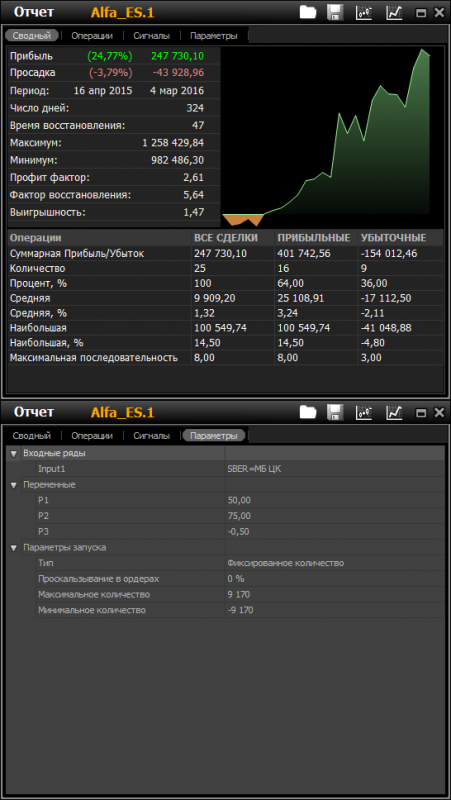The height and width of the screenshot is (800, 451).
Task: Close the bottom report window
Action: click(x=439, y=412)
